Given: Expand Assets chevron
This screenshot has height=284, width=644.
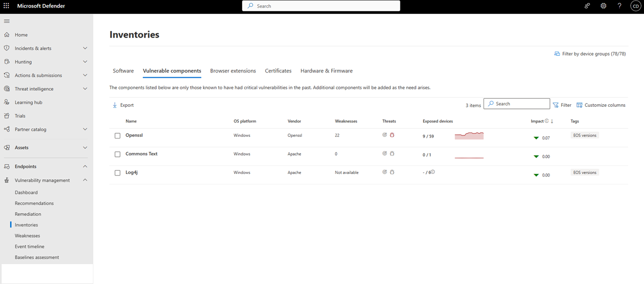Looking at the screenshot, I should [x=85, y=148].
